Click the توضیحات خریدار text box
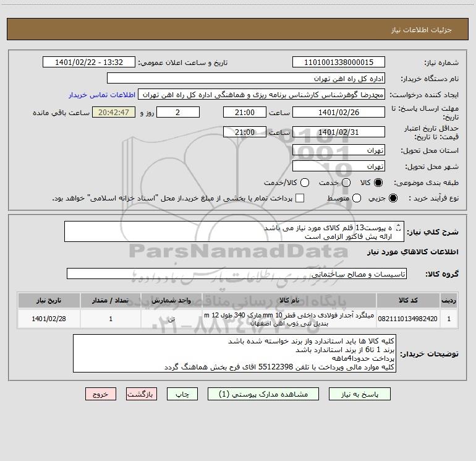Screen dimensions: 476x461 [234, 353]
